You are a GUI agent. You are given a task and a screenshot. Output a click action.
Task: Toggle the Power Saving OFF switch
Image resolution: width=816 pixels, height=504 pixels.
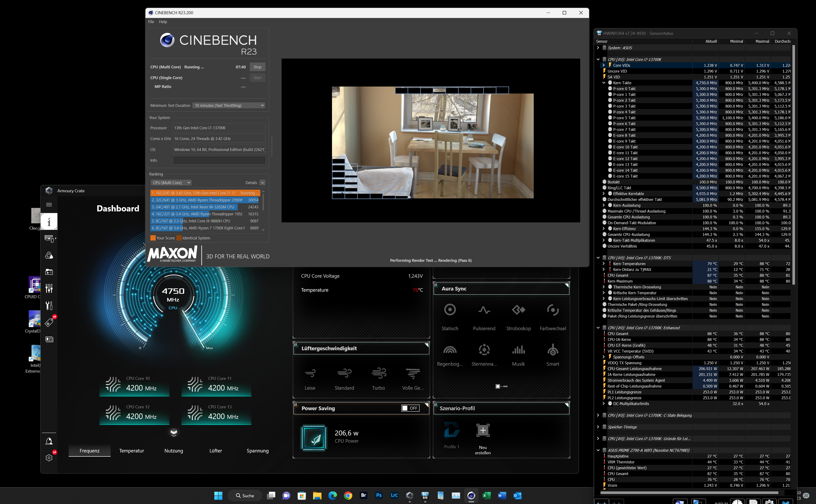click(x=410, y=408)
